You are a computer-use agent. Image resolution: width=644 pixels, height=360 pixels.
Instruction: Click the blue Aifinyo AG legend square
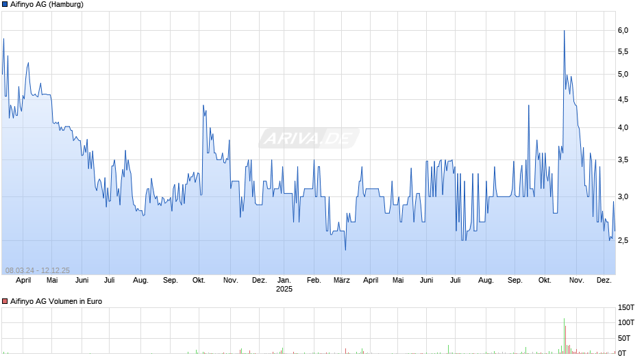(x=5, y=5)
